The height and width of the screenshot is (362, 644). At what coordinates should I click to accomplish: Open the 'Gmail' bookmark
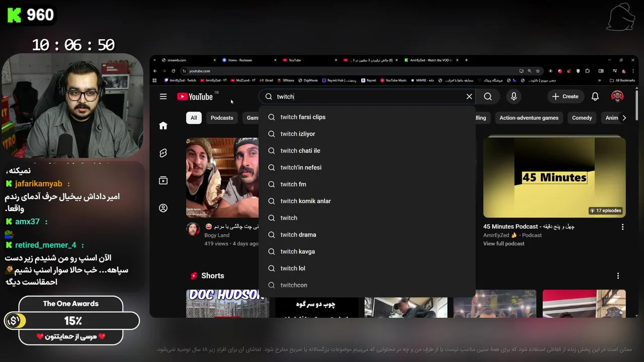(266, 80)
